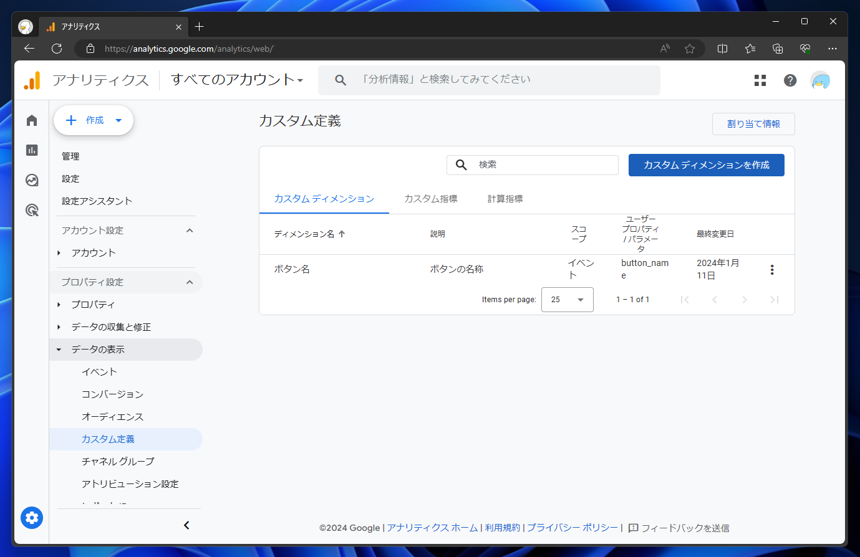Click カスタム ディメンションを作成 button
860x557 pixels.
(x=706, y=165)
